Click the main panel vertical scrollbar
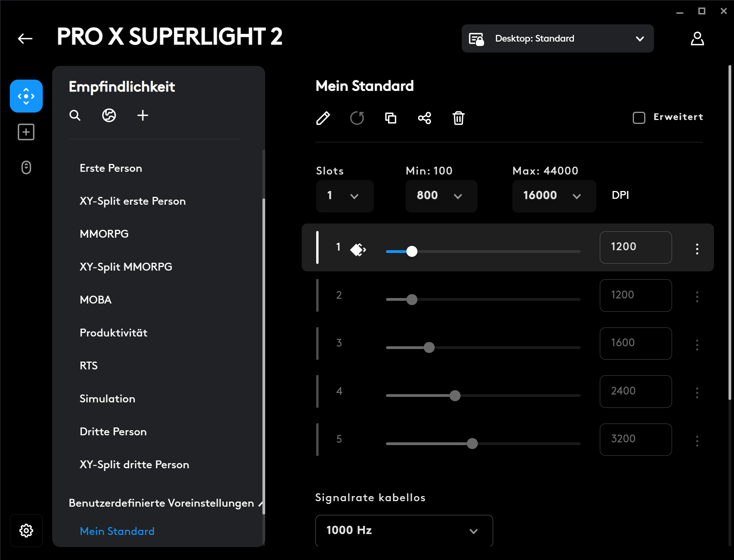 [x=730, y=232]
